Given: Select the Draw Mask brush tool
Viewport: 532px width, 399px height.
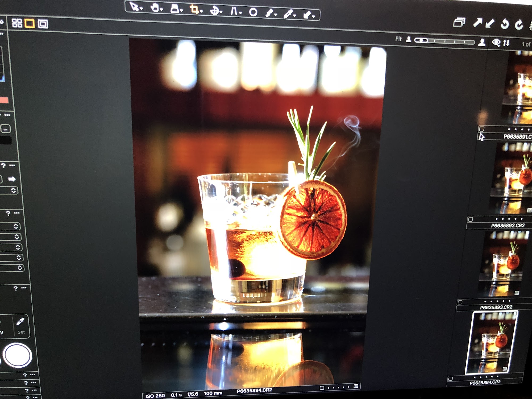Looking at the screenshot, I should 269,13.
